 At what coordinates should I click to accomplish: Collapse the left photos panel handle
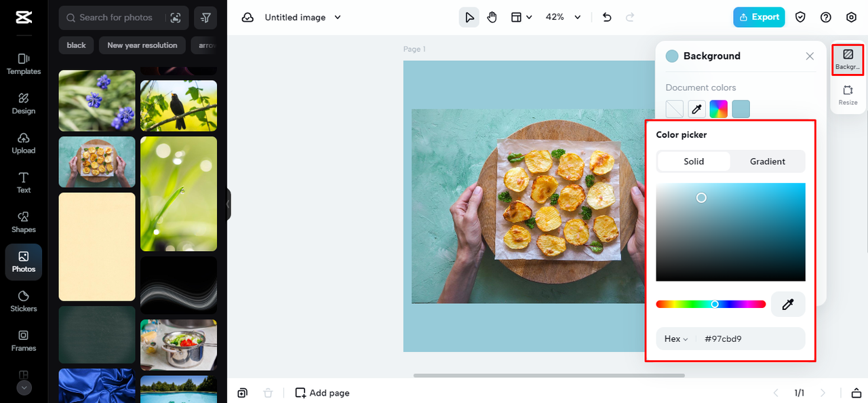[x=229, y=204]
